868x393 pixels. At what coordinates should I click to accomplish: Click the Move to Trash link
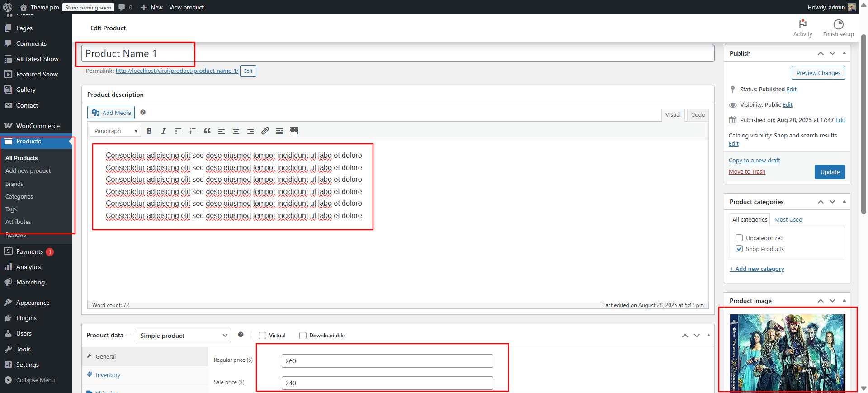[747, 172]
